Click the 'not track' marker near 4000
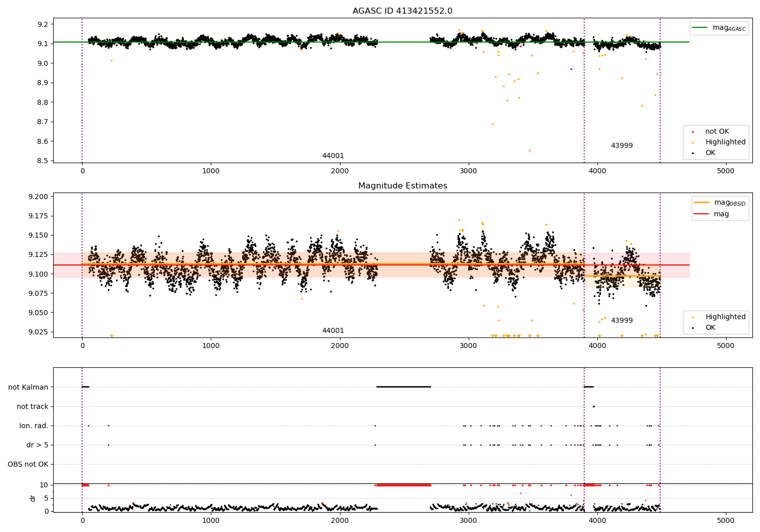This screenshot has height=532, width=760. [x=594, y=406]
